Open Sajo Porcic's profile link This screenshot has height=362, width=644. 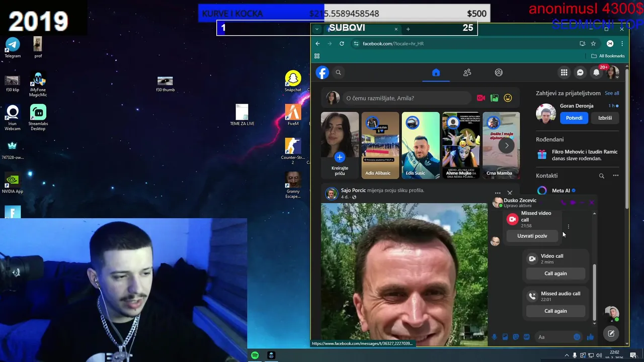tap(353, 191)
